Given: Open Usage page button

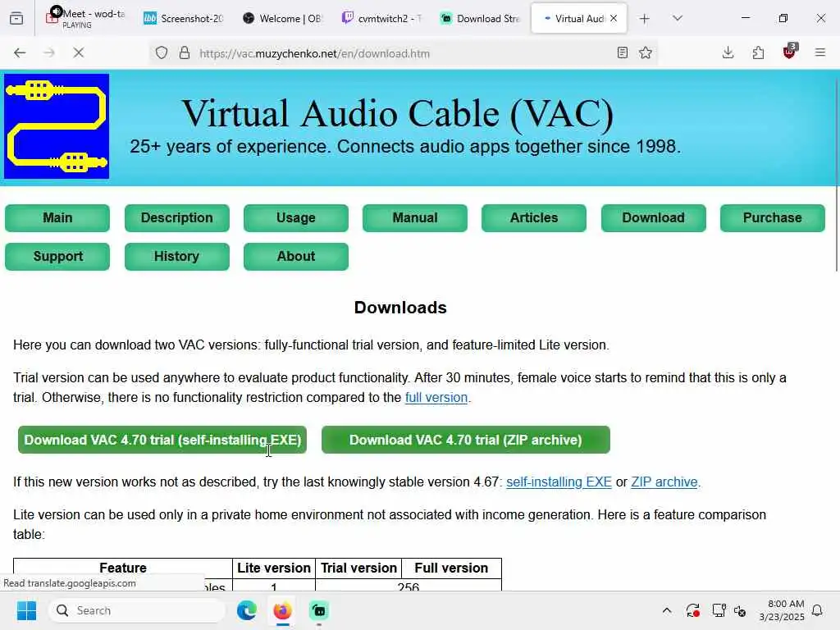Looking at the screenshot, I should click(295, 218).
